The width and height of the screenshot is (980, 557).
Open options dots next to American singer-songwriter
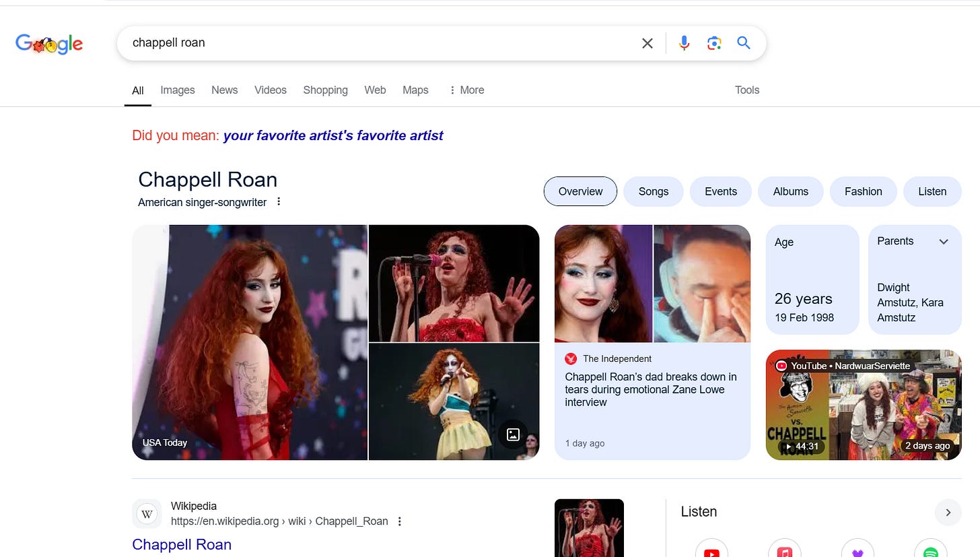[279, 201]
